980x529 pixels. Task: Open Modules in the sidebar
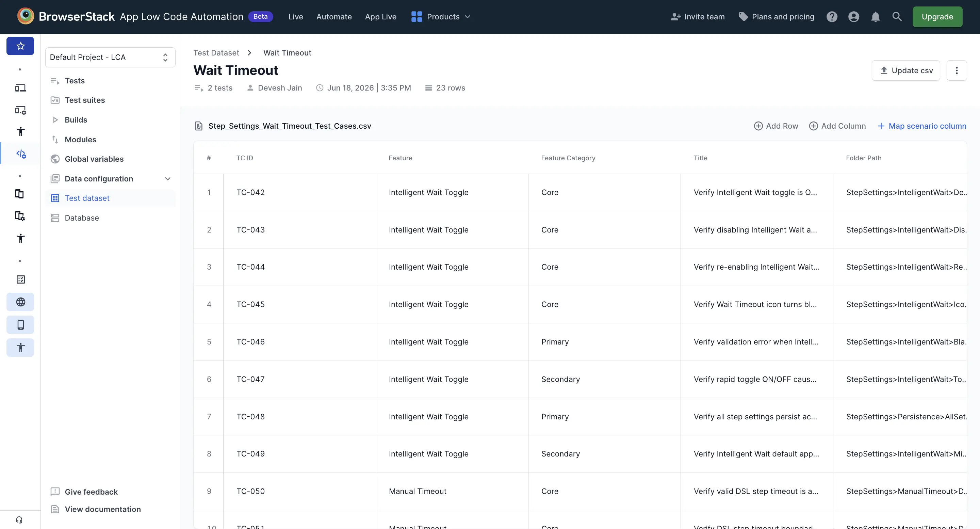[x=80, y=140]
